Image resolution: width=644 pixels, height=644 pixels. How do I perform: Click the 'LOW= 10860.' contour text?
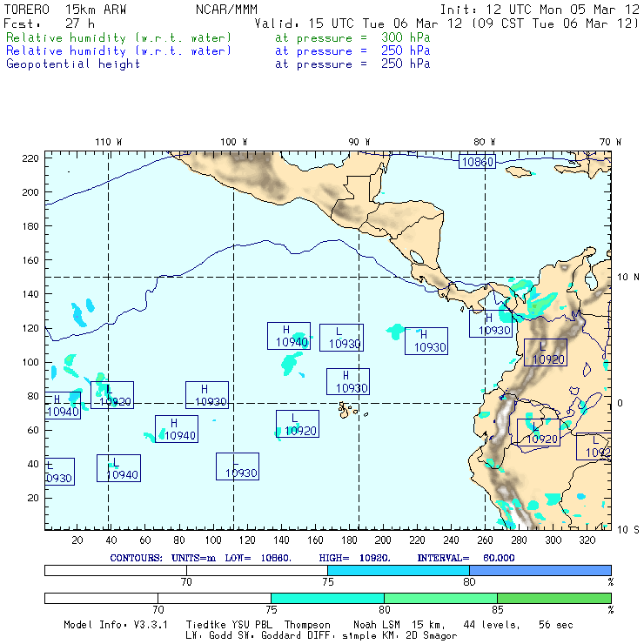click(x=258, y=558)
